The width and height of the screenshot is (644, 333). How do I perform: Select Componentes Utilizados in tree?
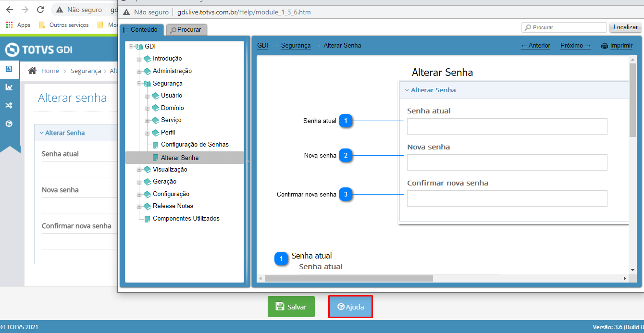[x=186, y=219]
